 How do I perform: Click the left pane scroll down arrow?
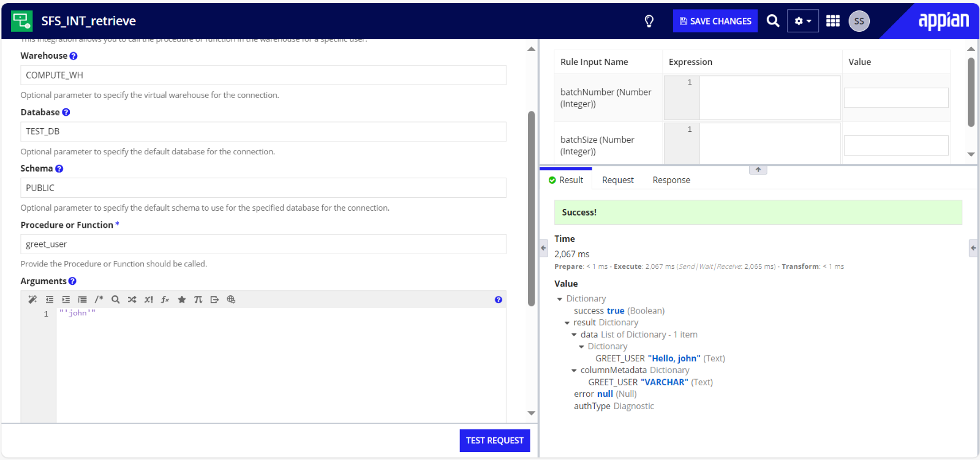pos(532,413)
